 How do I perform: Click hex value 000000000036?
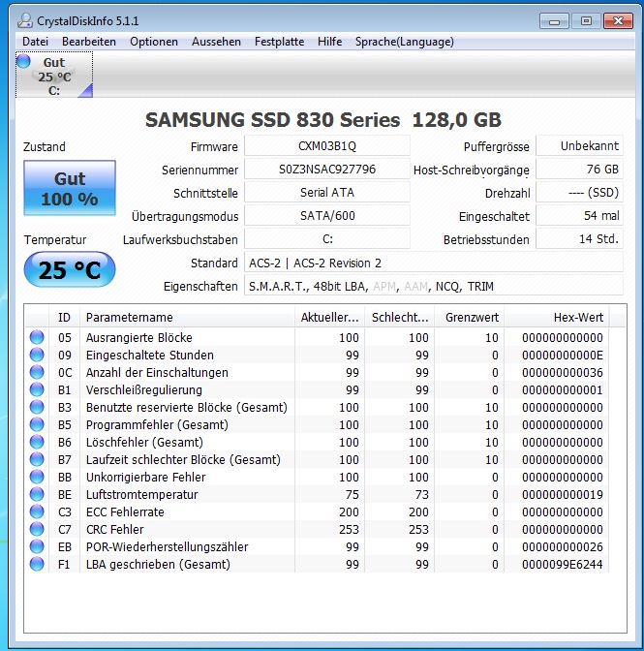(563, 372)
